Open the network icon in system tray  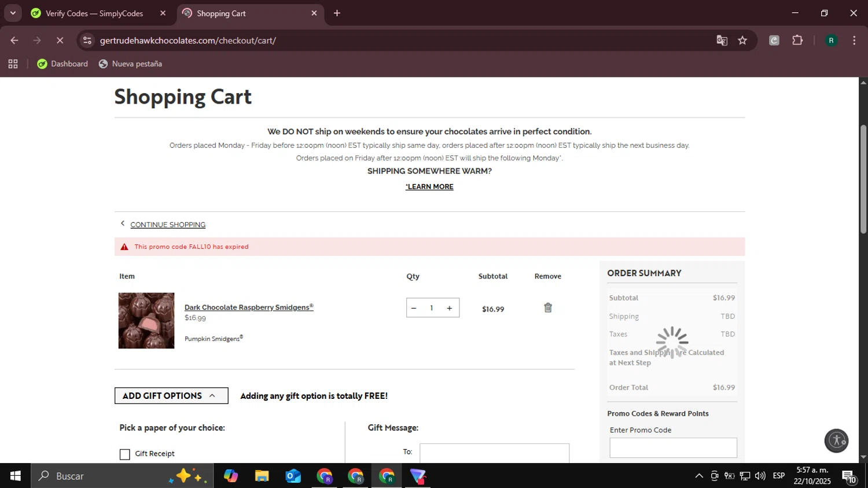(x=745, y=476)
